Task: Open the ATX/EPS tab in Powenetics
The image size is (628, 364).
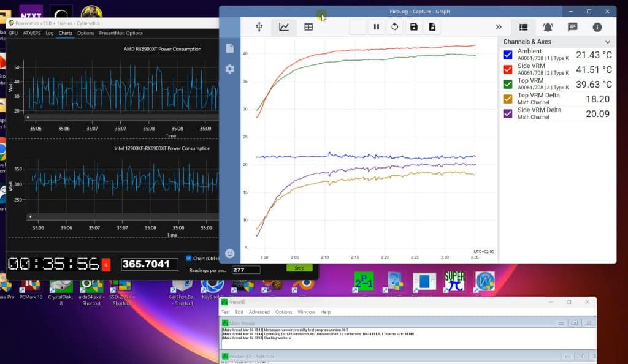Action: coord(32,33)
